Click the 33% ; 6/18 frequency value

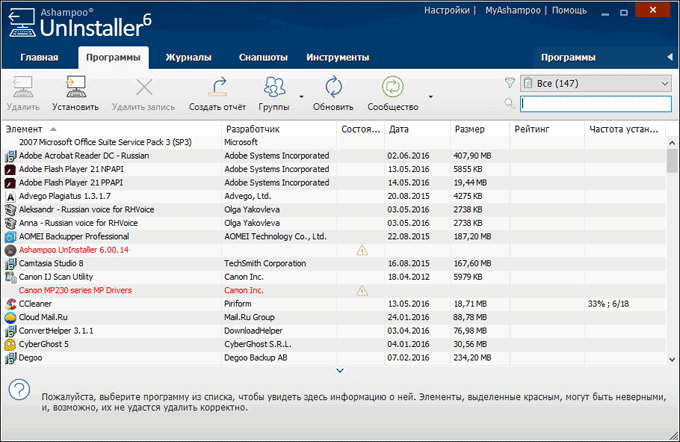coord(608,304)
